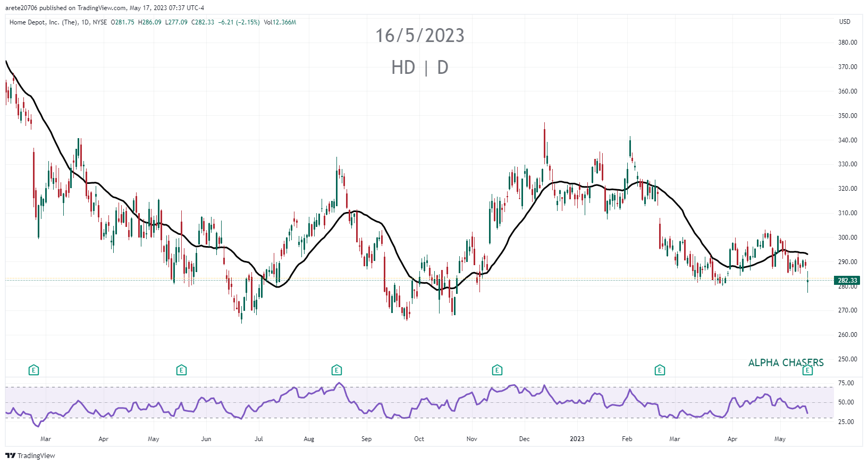Click the 75.00 RSI scale label
This screenshot has width=868, height=465.
[846, 383]
